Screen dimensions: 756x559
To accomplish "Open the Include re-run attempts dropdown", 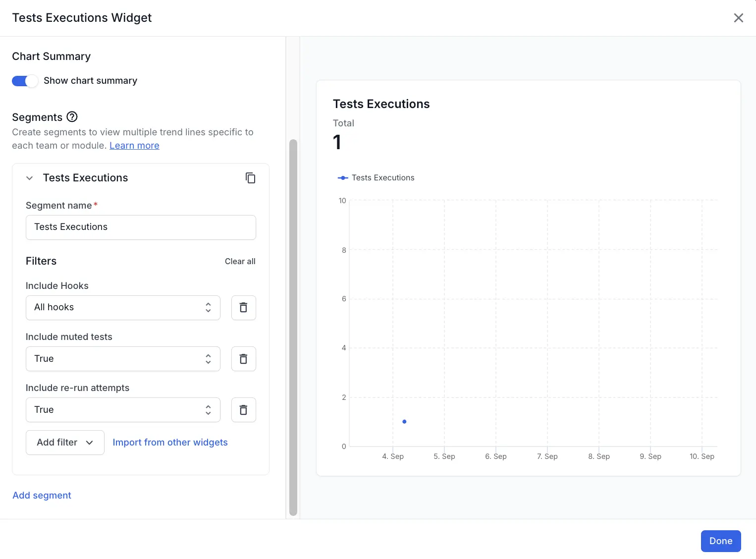I will (x=123, y=410).
